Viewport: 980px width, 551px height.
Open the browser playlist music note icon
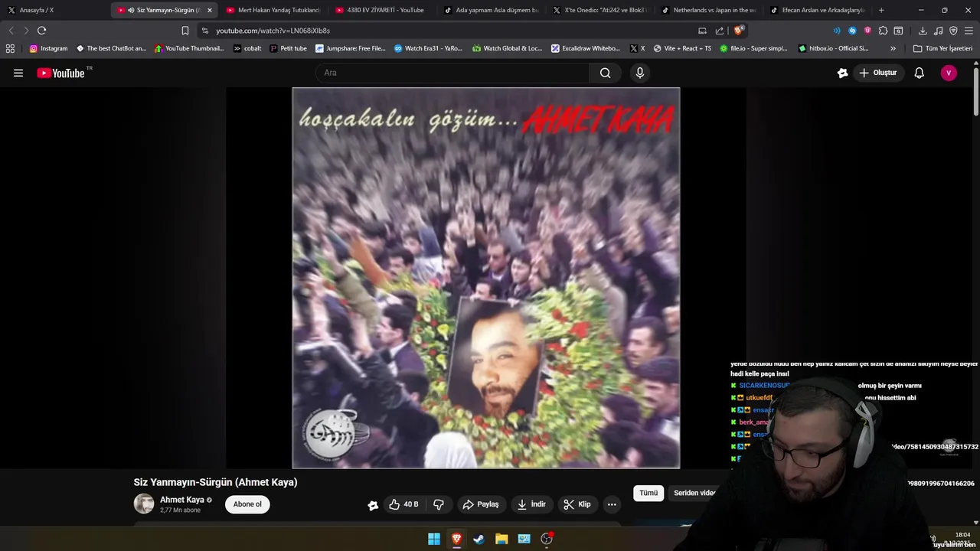938,31
